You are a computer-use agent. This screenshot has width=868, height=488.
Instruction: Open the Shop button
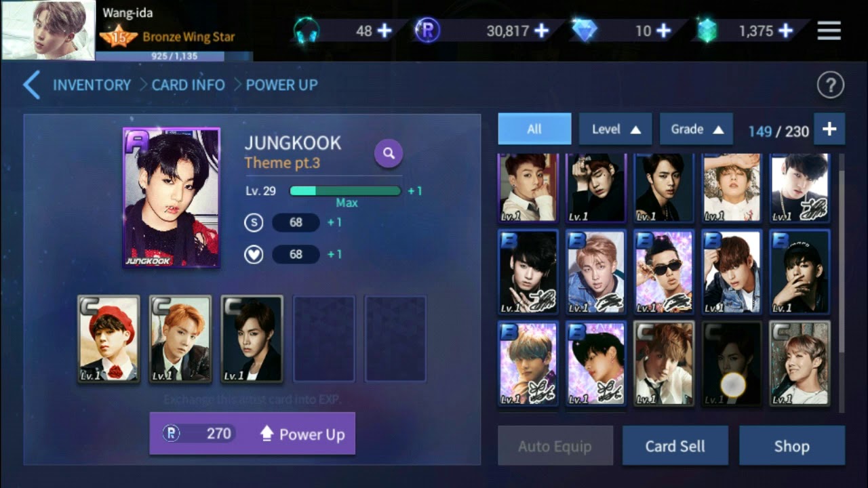791,446
